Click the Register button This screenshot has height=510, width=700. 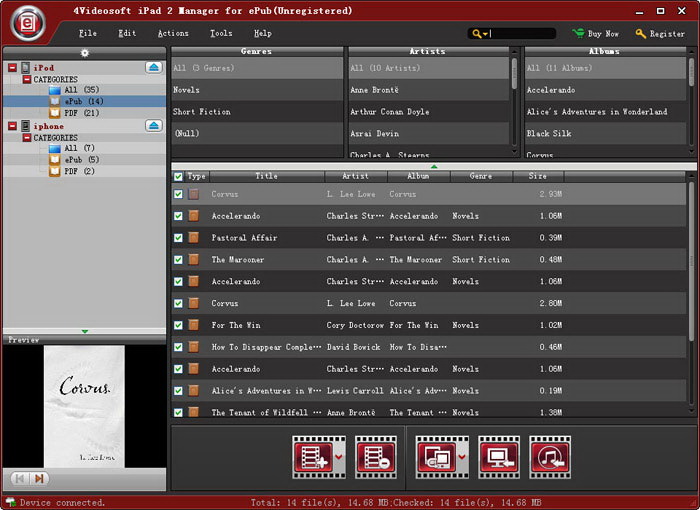coord(660,33)
